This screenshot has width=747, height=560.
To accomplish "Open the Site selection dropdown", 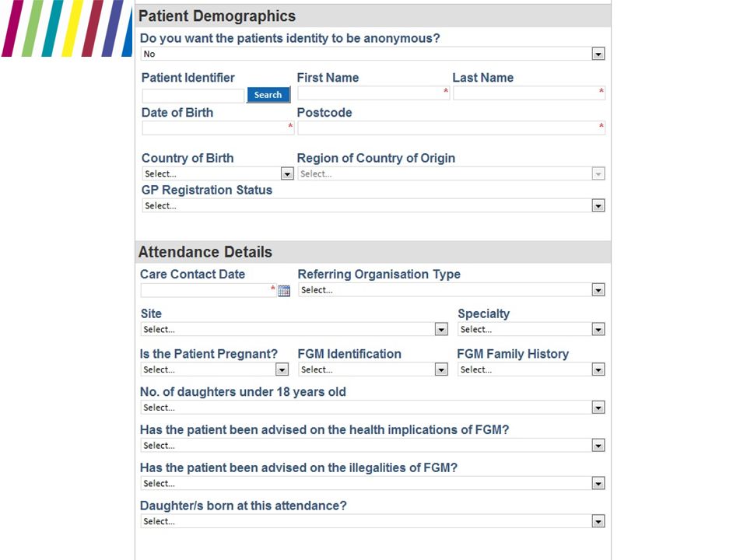I will pyautogui.click(x=294, y=329).
